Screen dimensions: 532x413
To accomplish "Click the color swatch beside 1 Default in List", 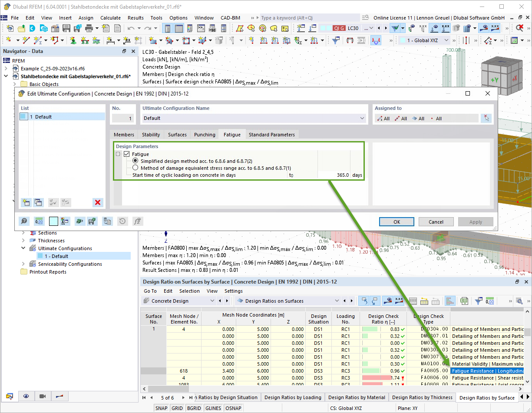I will (x=23, y=117).
